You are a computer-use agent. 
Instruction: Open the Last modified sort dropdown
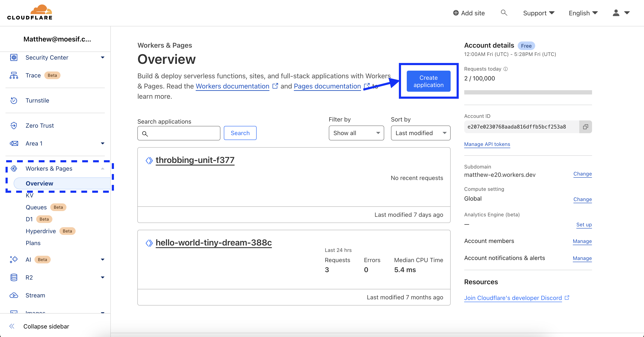pos(421,133)
